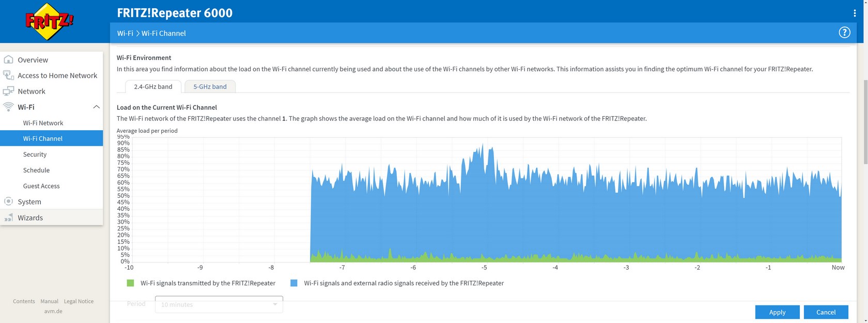Open the Period dropdown showing 10 minutes
Screen dimensions: 868x323
(x=219, y=304)
